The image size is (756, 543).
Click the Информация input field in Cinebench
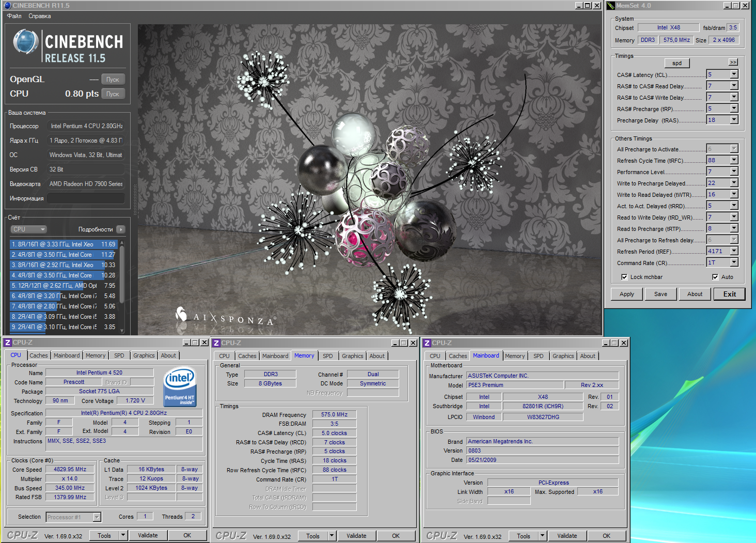pos(86,198)
